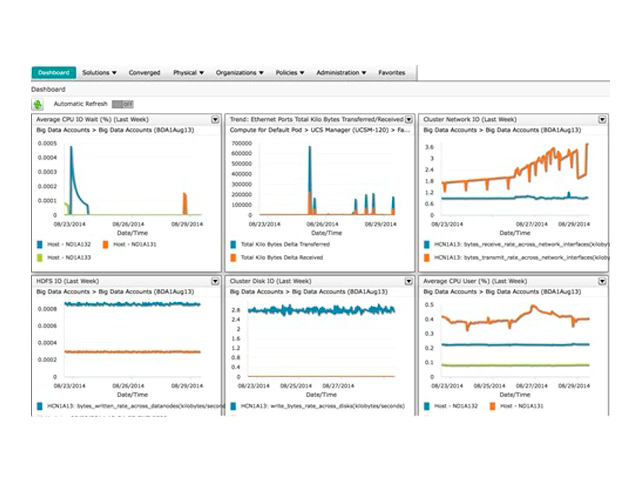Viewport: 640px width, 480px height.
Task: Open the Policies dropdown menu
Action: (290, 73)
